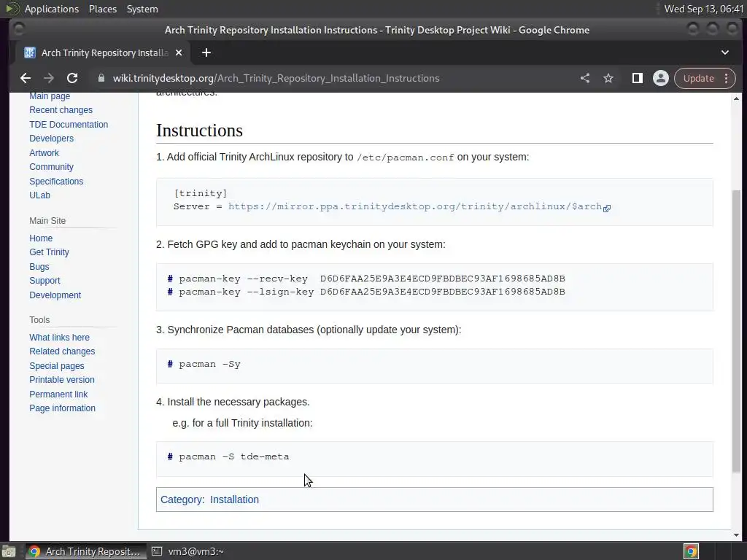Click the terminal icon in the taskbar
Screen dimensions: 747x560
[x=157, y=551]
